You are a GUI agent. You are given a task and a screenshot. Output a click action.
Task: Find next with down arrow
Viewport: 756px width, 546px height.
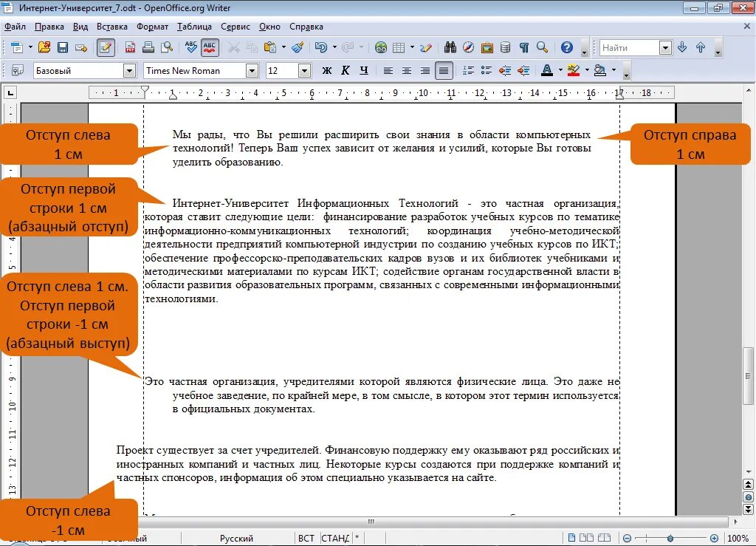coord(682,47)
